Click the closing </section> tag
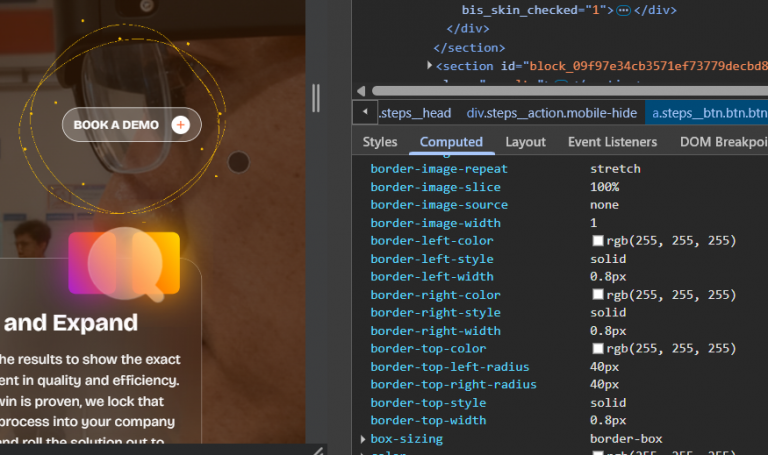768x455 pixels. point(469,48)
